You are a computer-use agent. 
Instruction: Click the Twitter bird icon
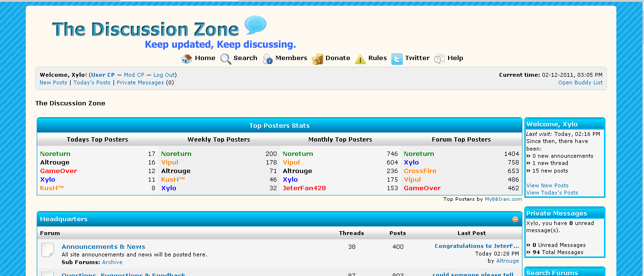click(x=397, y=59)
